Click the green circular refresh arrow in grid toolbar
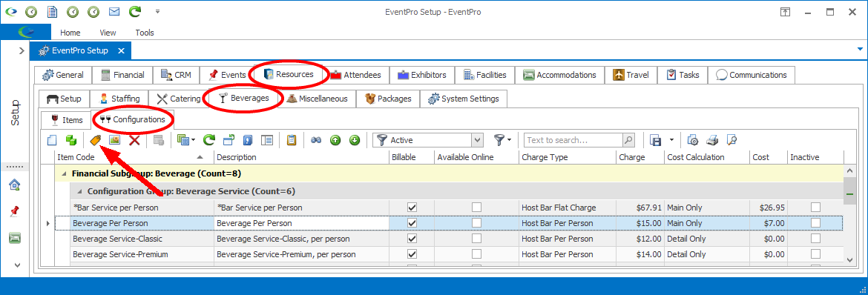868x295 pixels. [208, 141]
